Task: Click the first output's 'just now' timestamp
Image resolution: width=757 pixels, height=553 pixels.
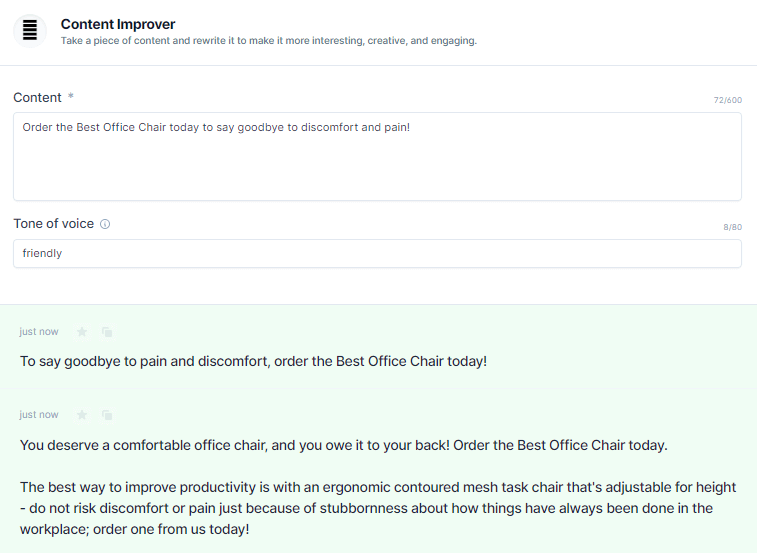Action: point(39,332)
